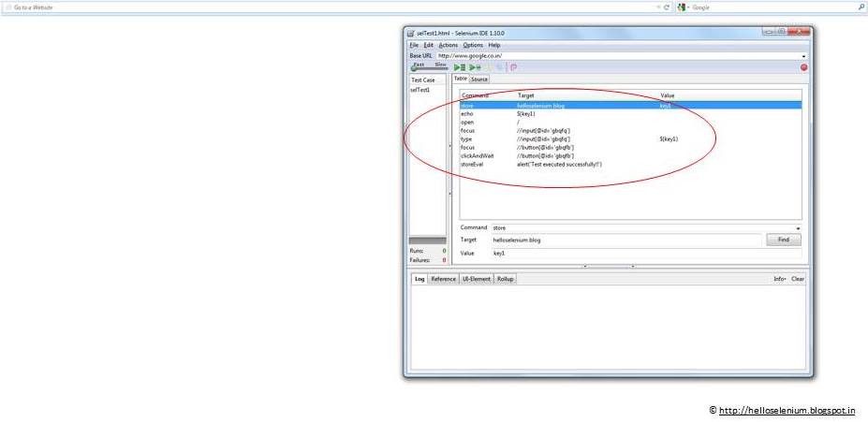Play the entire test suite
Viewport: 868px width, 422px height.
(460, 67)
